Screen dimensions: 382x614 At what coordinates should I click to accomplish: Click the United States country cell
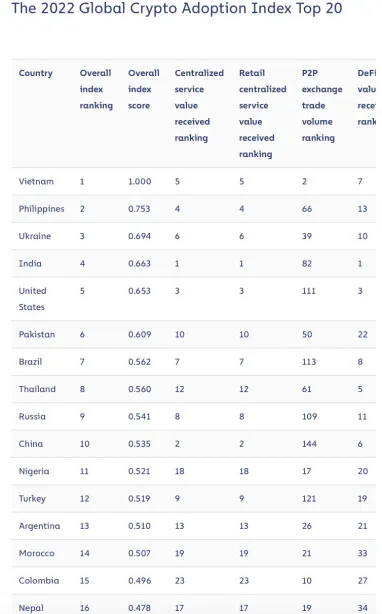[x=32, y=299]
